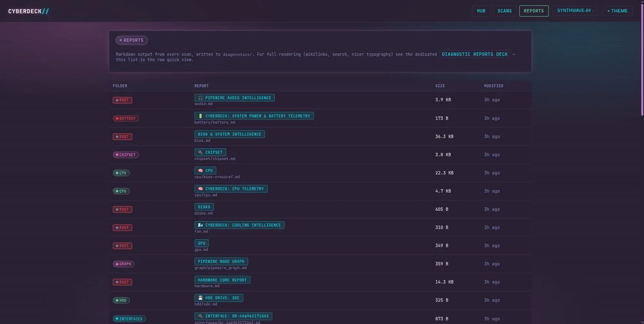644x324 pixels.
Task: Click the plug icon on Interface BR-4A69631710A3
Action: point(200,316)
